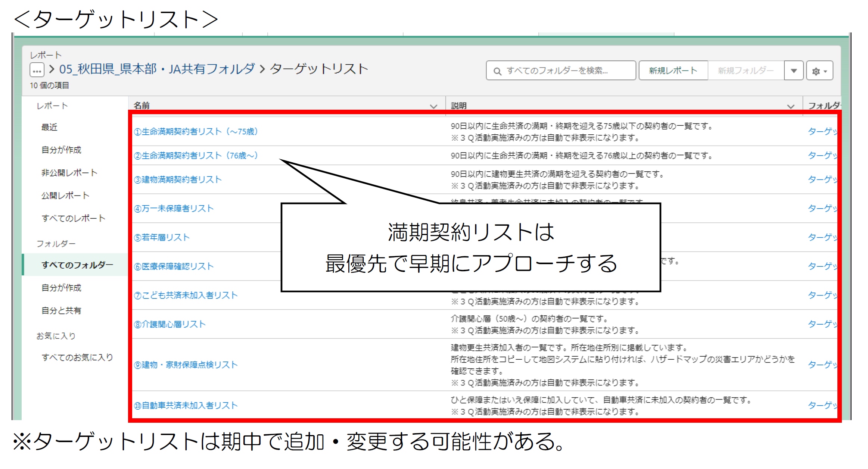868x469 pixels.
Task: Click the 新規レポート button
Action: pos(673,71)
